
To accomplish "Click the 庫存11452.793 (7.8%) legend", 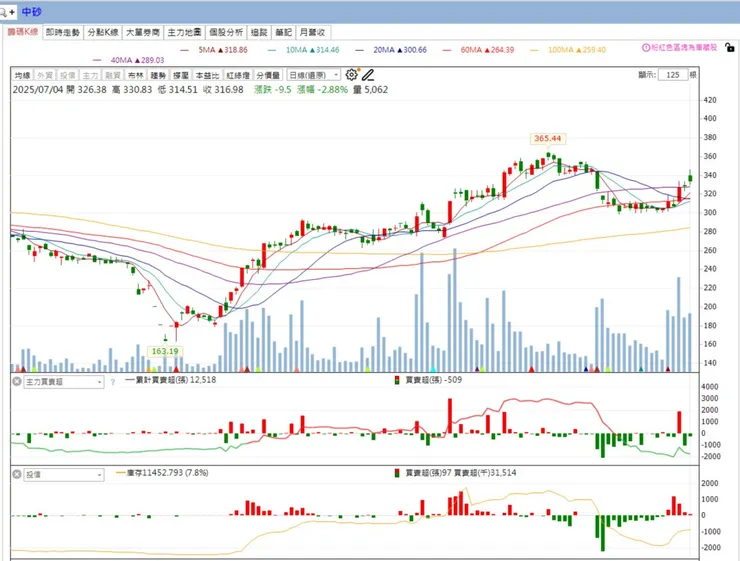I will coord(162,472).
